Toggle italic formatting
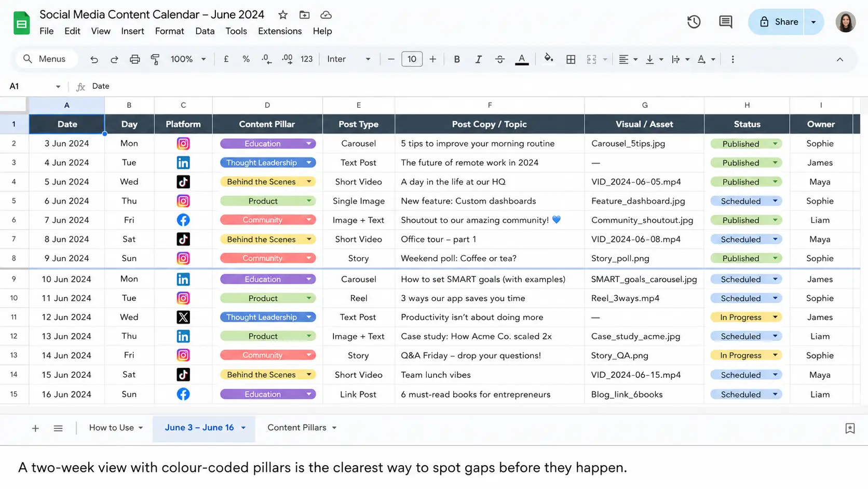The height and width of the screenshot is (489, 868). pos(478,59)
